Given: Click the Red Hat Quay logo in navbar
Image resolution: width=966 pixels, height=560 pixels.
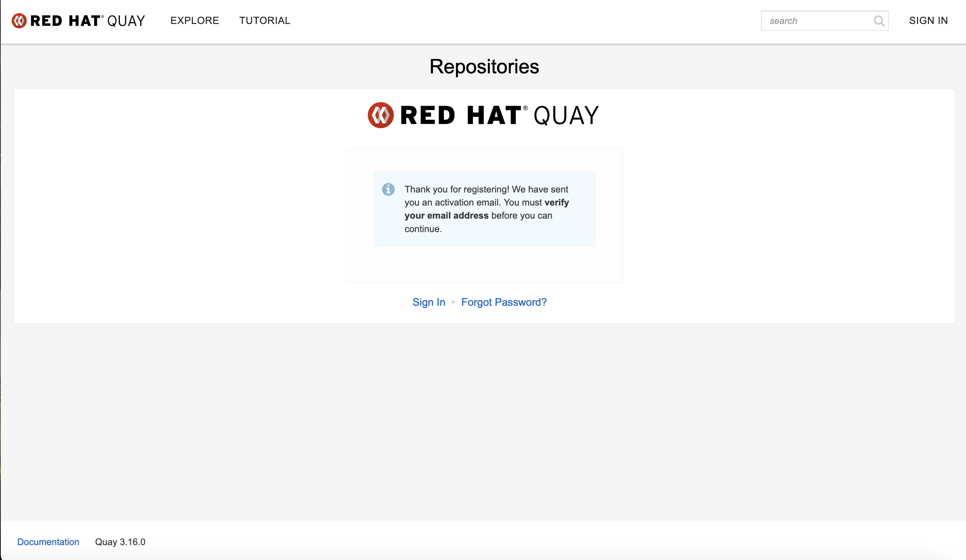Looking at the screenshot, I should 78,21.
